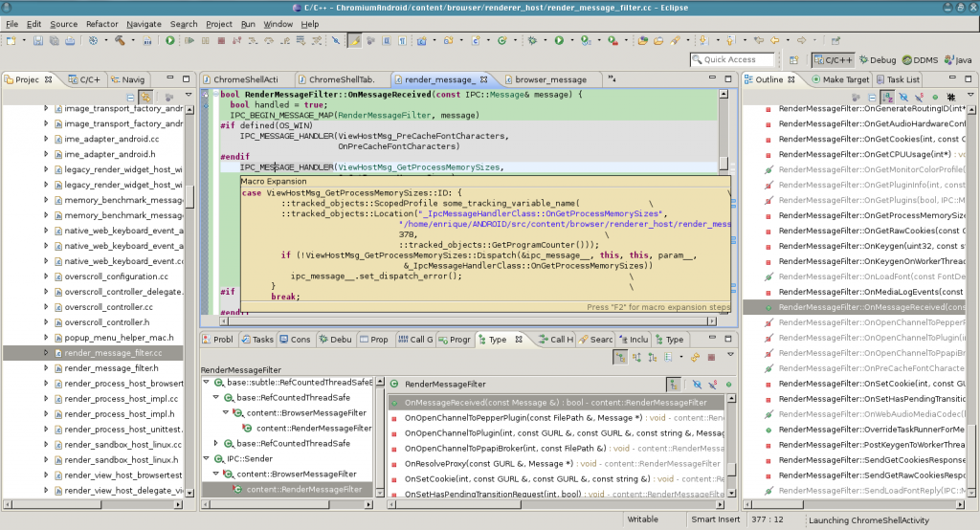Click Collapse All in Project Explorer

tap(131, 98)
